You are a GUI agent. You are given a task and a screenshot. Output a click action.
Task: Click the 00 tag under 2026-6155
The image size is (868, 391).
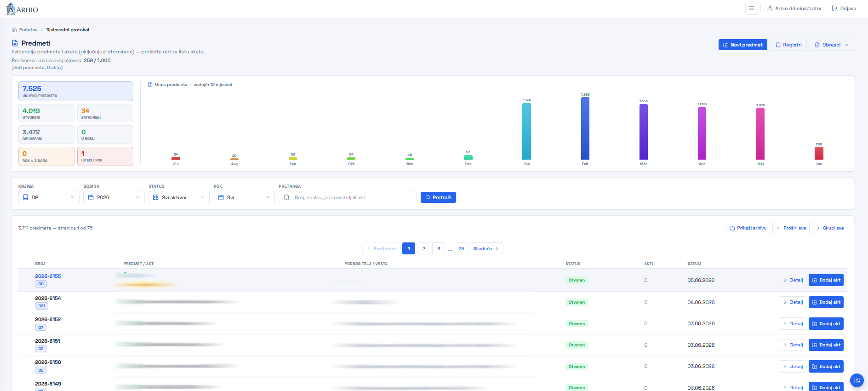click(x=41, y=284)
